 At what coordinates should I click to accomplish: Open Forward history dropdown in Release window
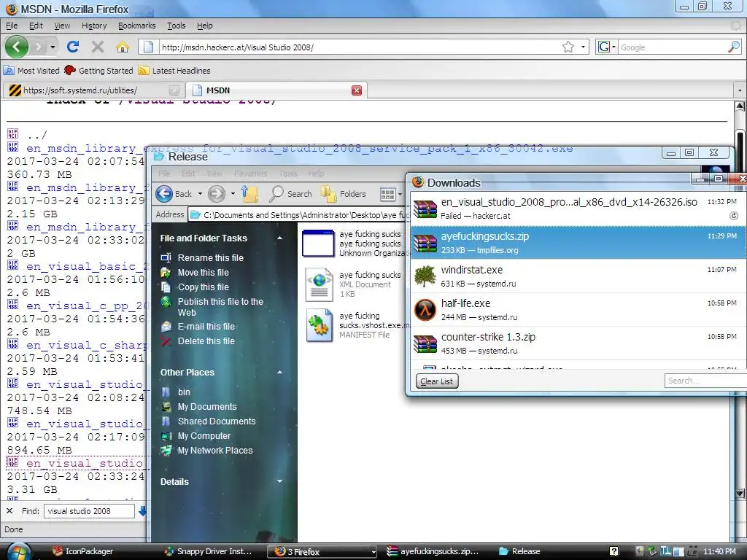click(233, 194)
